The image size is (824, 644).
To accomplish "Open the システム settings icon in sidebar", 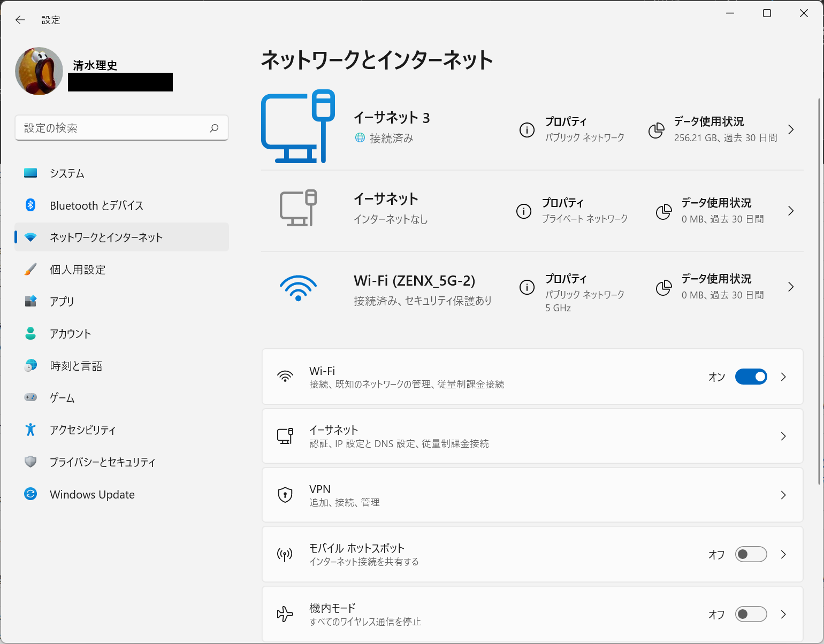I will pyautogui.click(x=30, y=173).
